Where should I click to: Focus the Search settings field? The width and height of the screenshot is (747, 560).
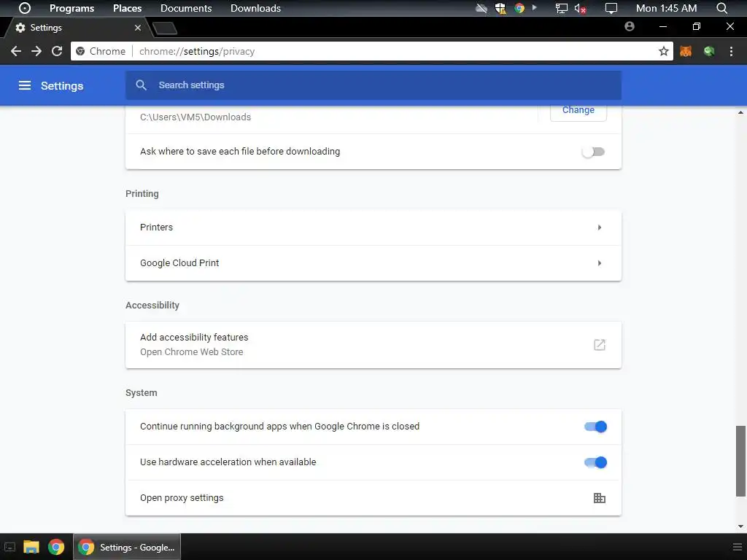(x=373, y=85)
